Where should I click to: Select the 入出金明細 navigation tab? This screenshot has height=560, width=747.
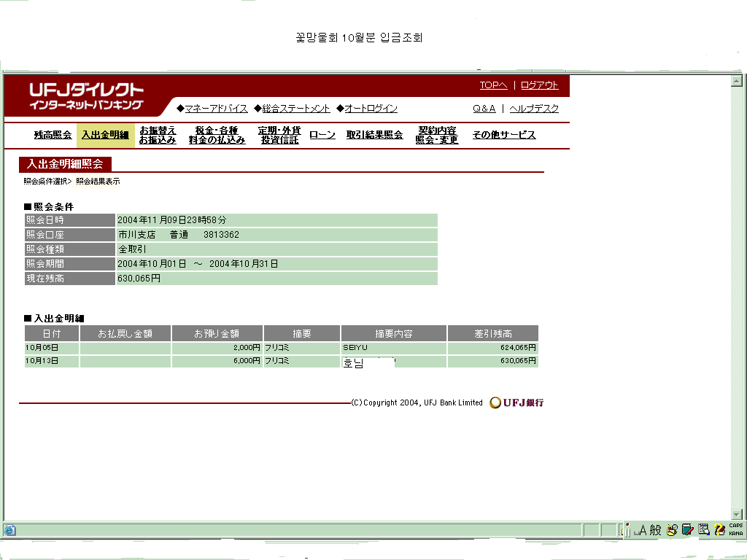(x=105, y=135)
